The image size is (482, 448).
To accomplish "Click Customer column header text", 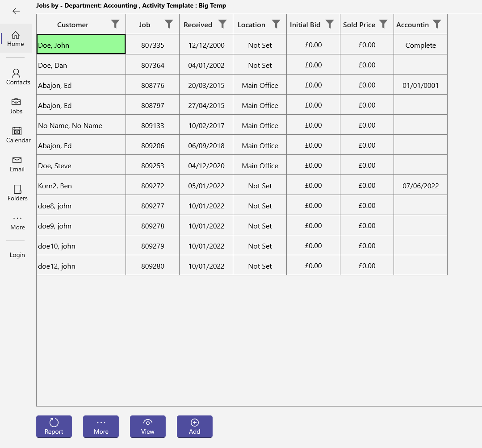I will tap(72, 25).
